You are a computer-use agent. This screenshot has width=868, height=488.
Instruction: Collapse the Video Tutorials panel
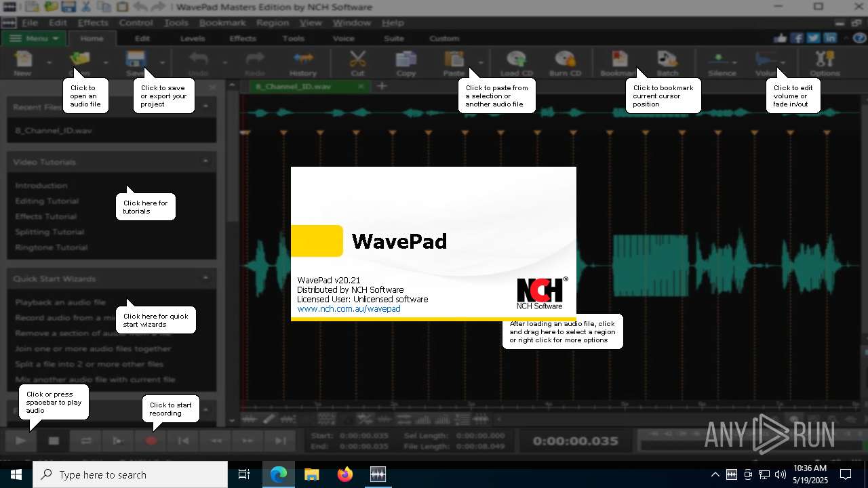205,161
